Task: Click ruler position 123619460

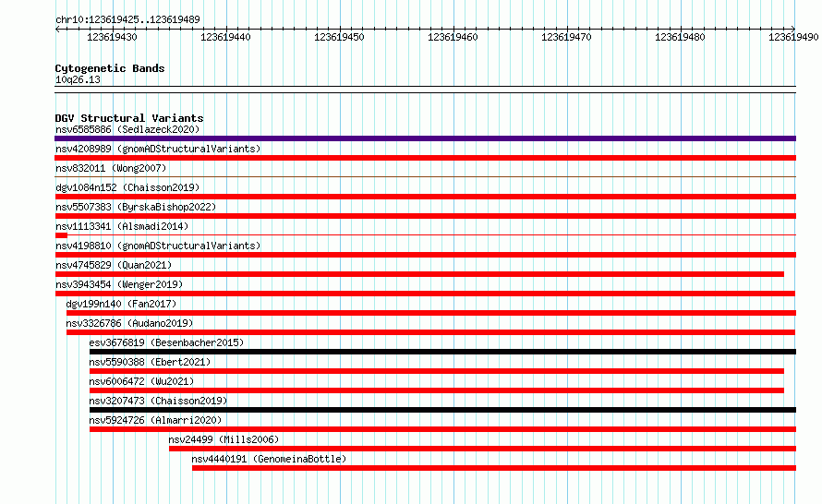Action: [x=453, y=37]
